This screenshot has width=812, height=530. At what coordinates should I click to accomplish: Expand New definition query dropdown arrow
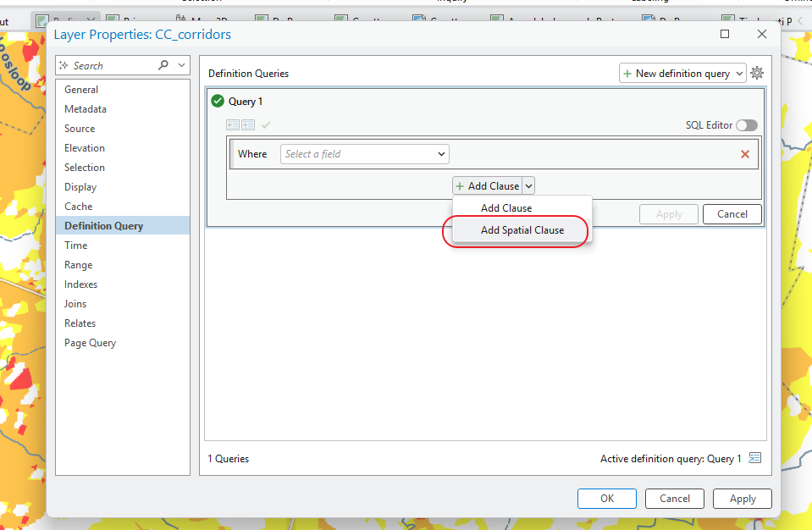coord(739,74)
